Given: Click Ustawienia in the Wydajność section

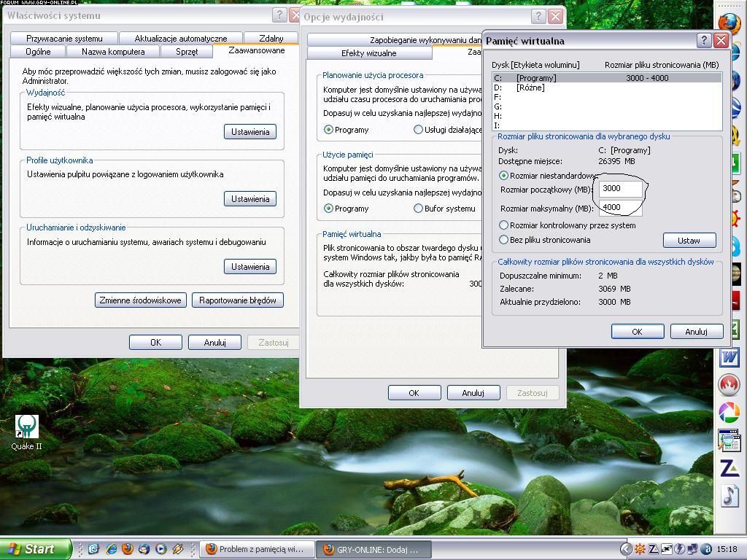Looking at the screenshot, I should [250, 132].
